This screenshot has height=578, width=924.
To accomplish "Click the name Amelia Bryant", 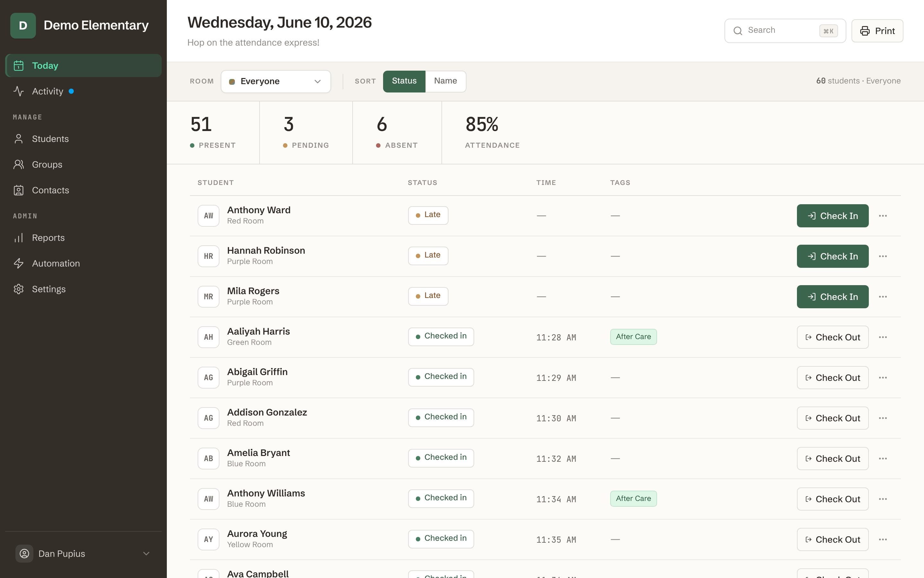I will pos(259,453).
